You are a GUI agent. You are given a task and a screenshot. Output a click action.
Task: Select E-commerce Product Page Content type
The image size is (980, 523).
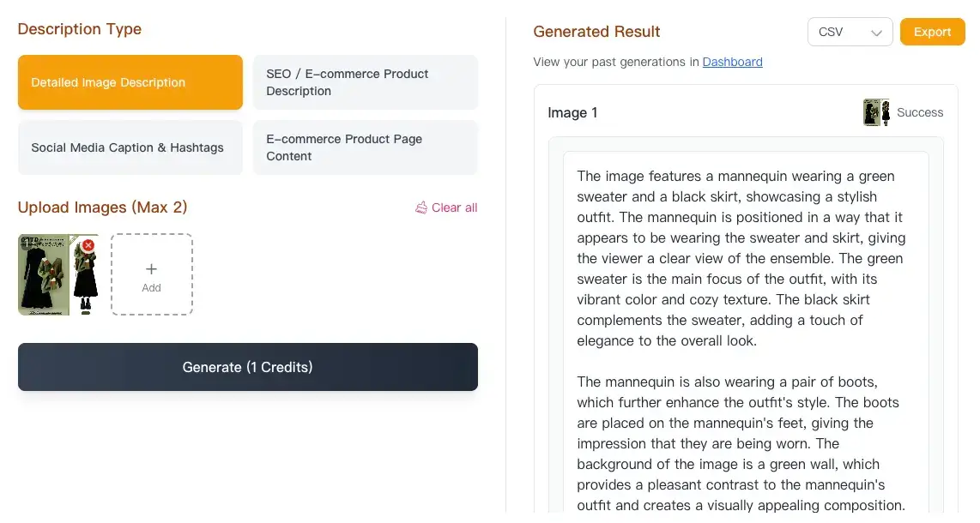365,147
